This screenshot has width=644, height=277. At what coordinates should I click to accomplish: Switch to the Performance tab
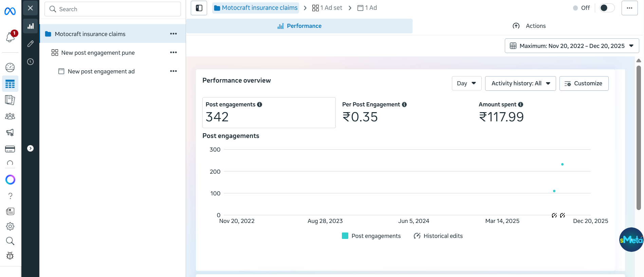[299, 26]
